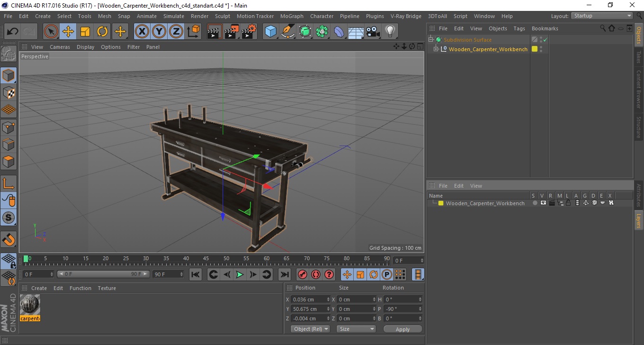Toggle the Y axis lock
The height and width of the screenshot is (345, 644).
[159, 32]
